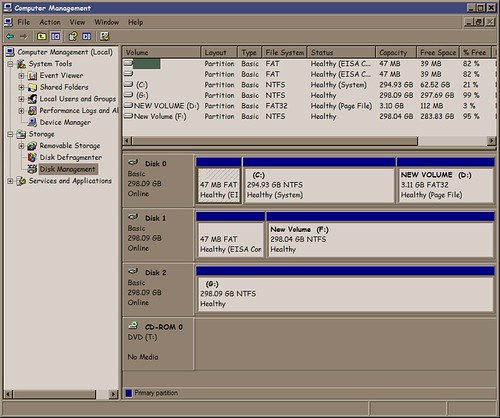Click the blue Primary partition legend swatch

pos(129,393)
